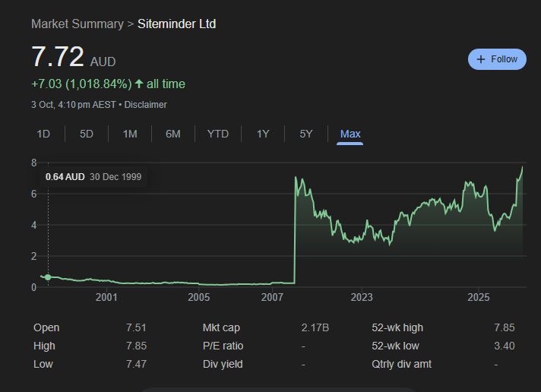Image resolution: width=541 pixels, height=392 pixels.
Task: Click the Mkt cap value 2.17B
Action: pyautogui.click(x=315, y=327)
